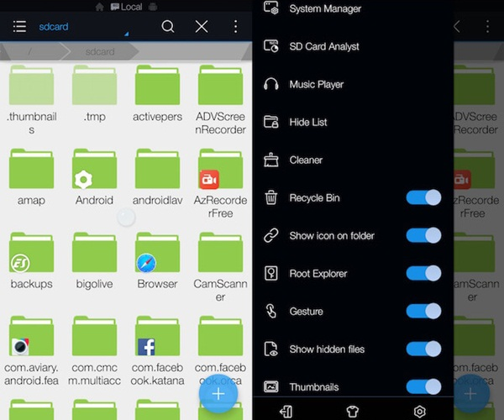Open the AzRecorderFree folder
Image resolution: width=504 pixels, height=420 pixels.
(220, 184)
